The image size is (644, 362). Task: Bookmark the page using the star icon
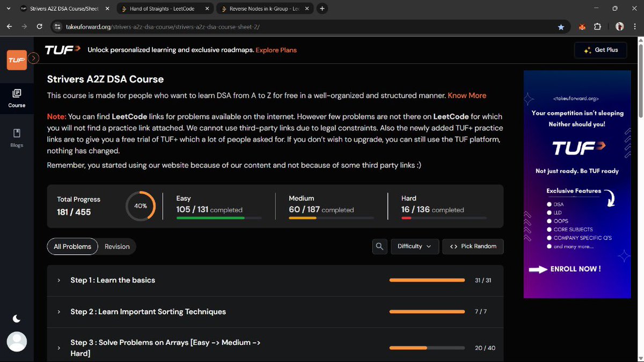561,26
